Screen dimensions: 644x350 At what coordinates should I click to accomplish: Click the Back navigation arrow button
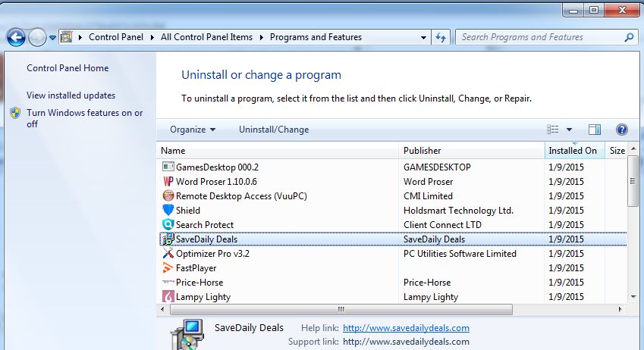(16, 37)
